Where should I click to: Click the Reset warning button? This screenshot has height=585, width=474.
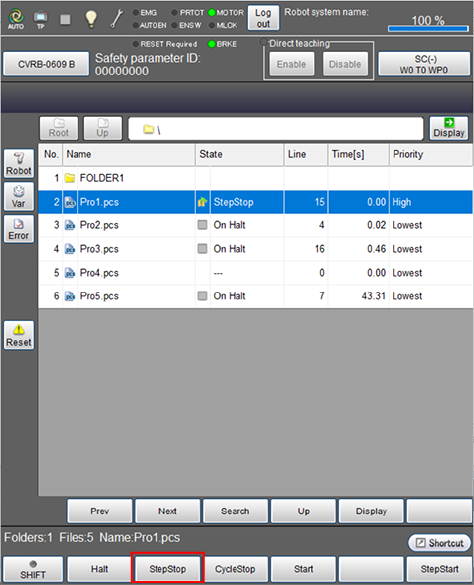click(19, 335)
